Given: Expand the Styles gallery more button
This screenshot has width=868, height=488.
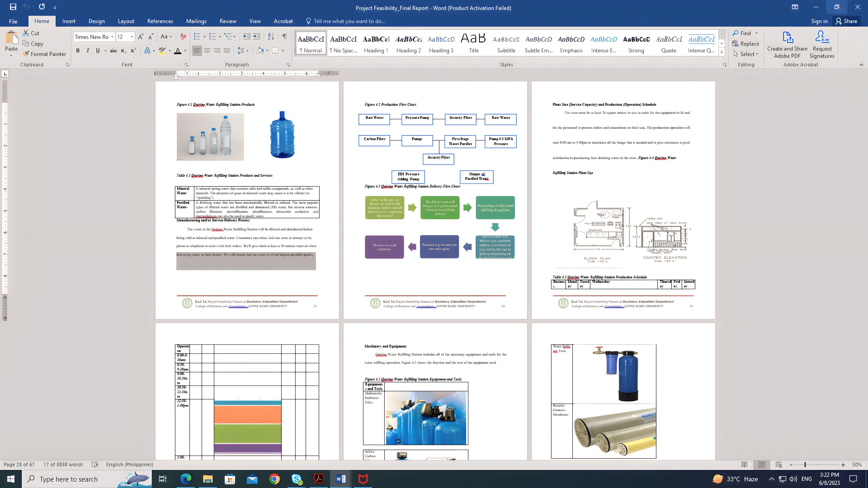Looking at the screenshot, I should (722, 52).
